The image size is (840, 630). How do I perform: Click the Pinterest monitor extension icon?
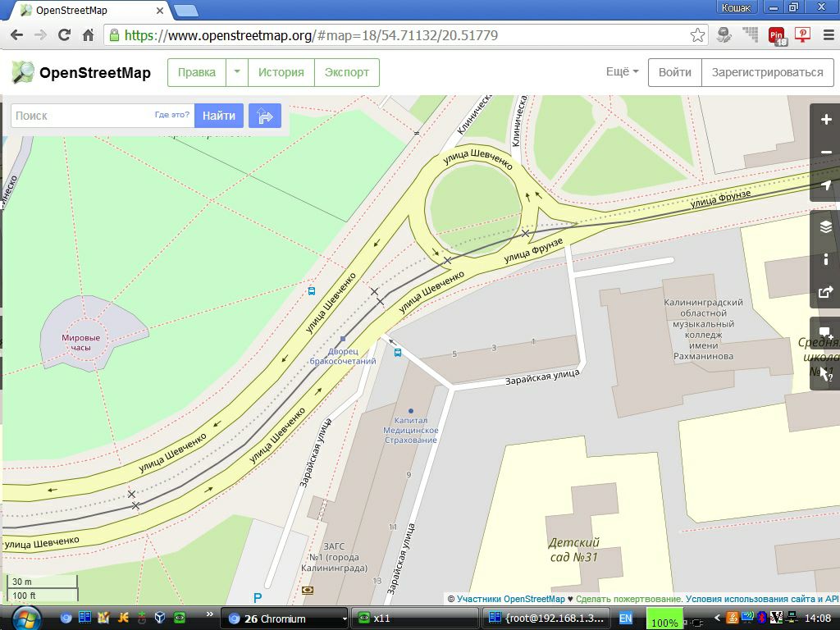pyautogui.click(x=802, y=35)
